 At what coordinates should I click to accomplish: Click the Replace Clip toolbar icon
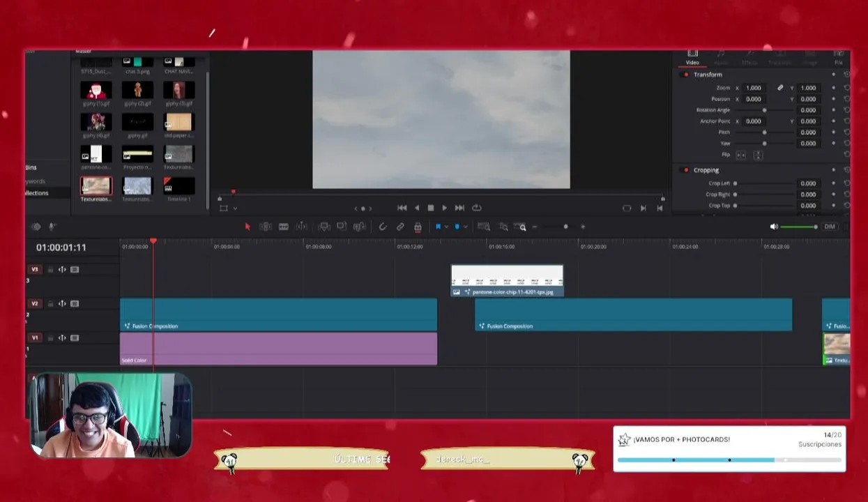[x=360, y=227]
